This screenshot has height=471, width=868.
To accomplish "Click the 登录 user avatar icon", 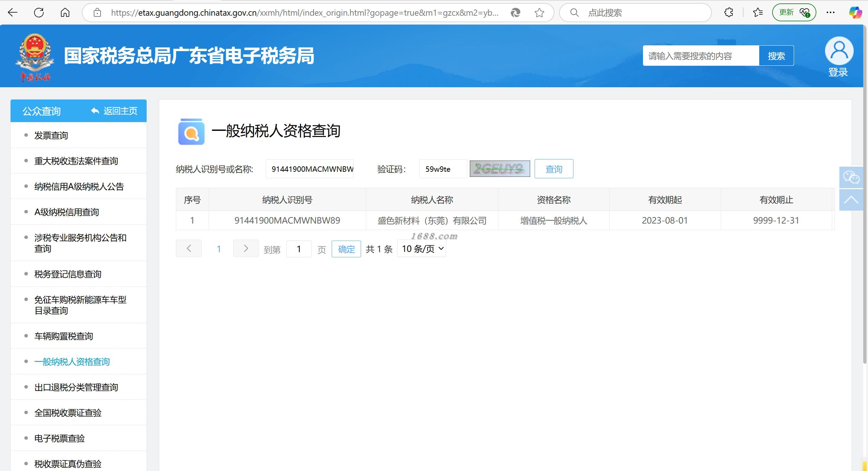I will [x=839, y=50].
